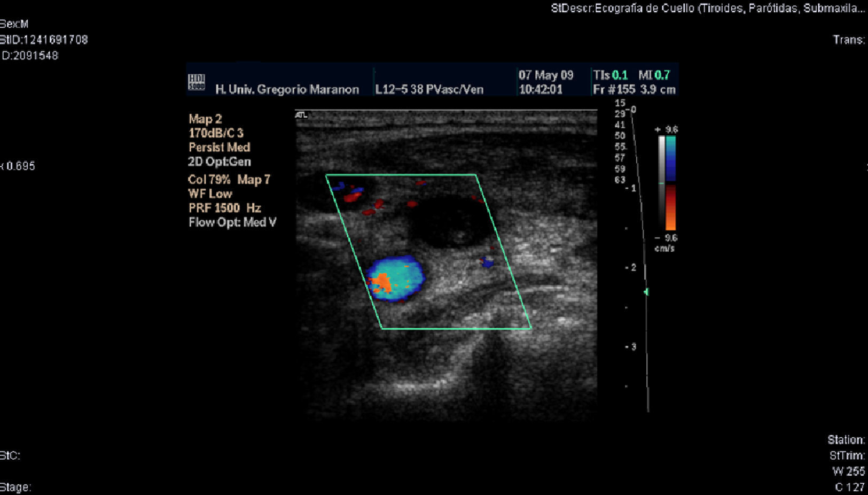
Task: Click the Flow Opt: Med V label
Action: [x=232, y=222]
